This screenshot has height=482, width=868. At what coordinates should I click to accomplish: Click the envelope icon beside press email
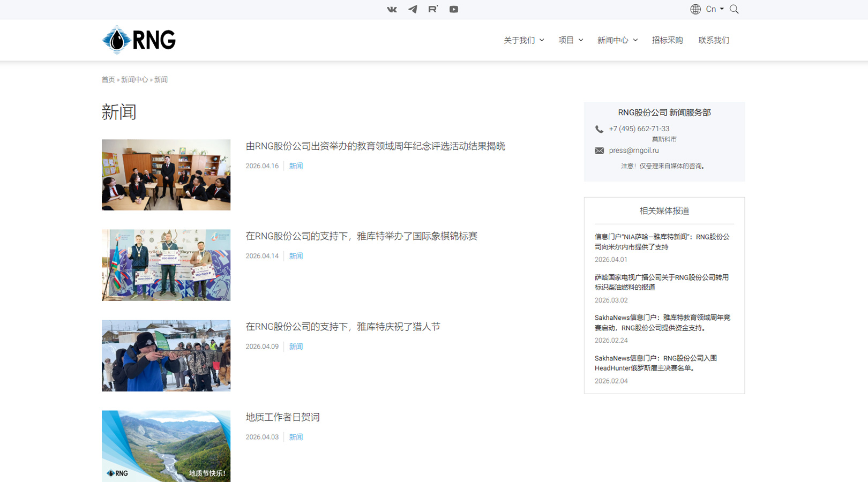point(599,150)
